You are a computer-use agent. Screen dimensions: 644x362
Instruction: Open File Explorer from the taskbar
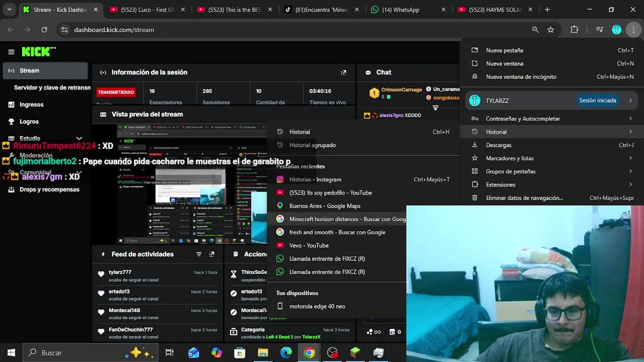tap(263, 353)
